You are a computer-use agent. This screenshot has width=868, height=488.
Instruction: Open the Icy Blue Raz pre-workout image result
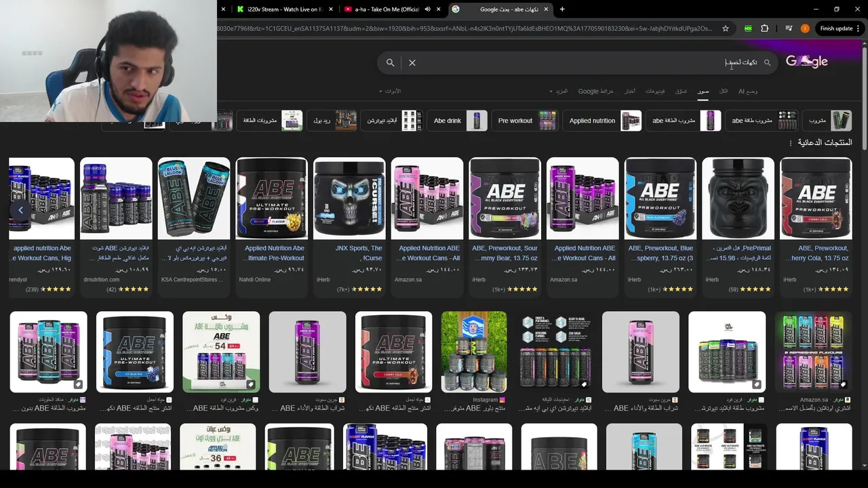pos(135,352)
